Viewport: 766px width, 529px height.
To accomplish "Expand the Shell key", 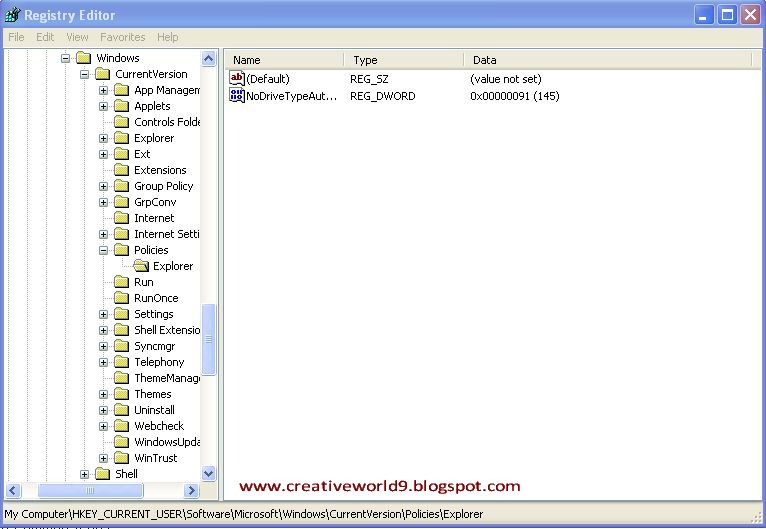I will click(85, 474).
